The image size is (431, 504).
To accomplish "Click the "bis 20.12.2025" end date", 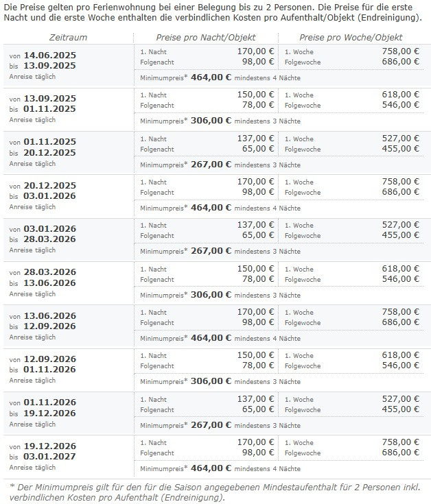I will (x=50, y=152).
